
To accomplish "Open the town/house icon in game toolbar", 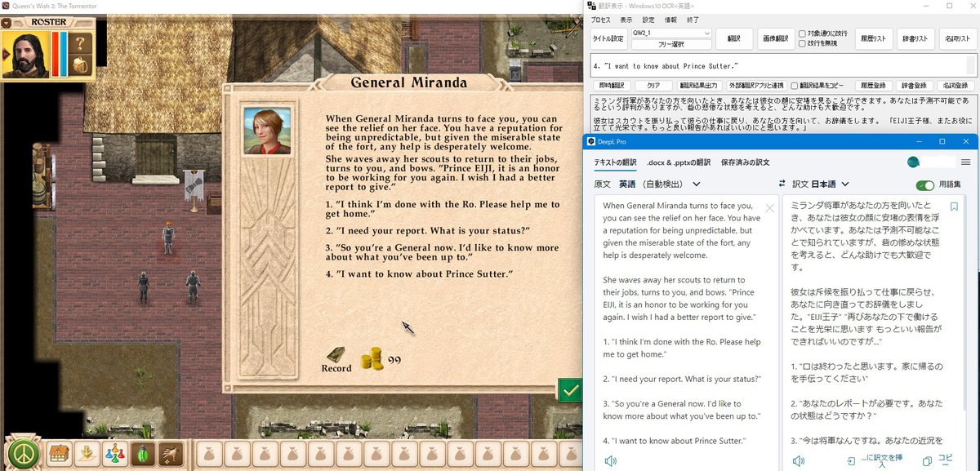I will (x=59, y=453).
